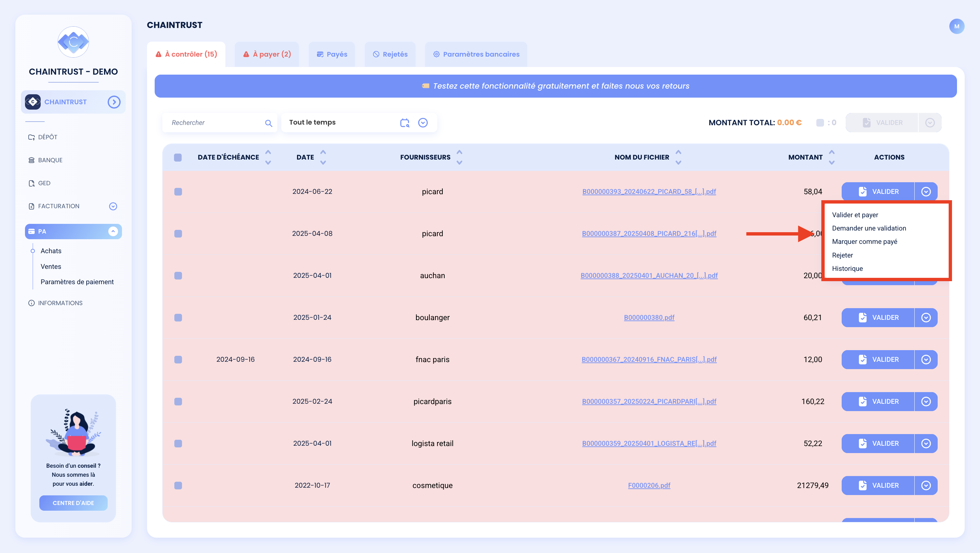Select all rows with header checkbox

coord(178,158)
